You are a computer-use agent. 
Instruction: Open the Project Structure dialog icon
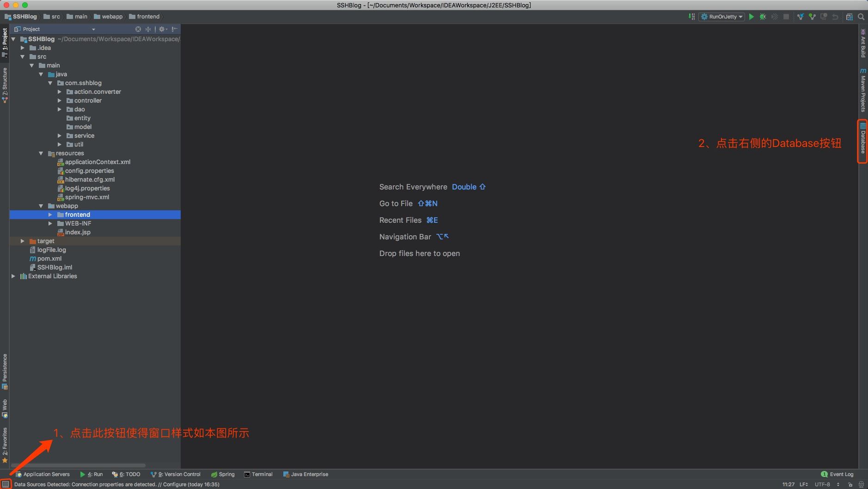pos(850,17)
